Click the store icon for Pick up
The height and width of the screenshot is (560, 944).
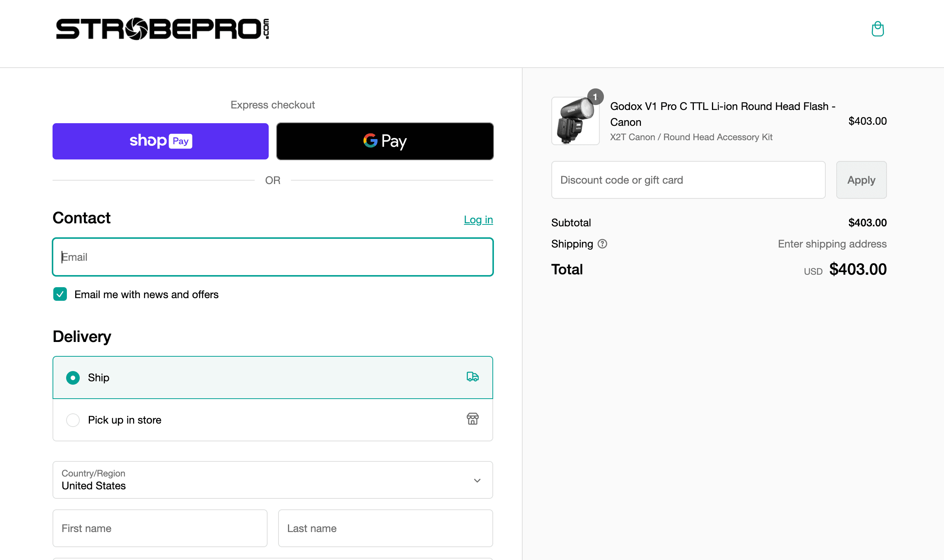[472, 419]
